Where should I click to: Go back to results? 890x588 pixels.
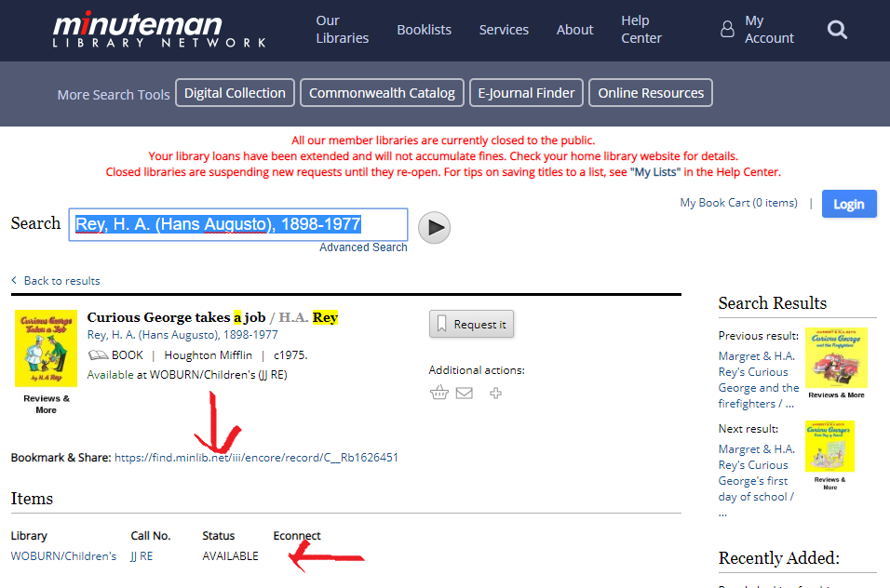[x=61, y=281]
